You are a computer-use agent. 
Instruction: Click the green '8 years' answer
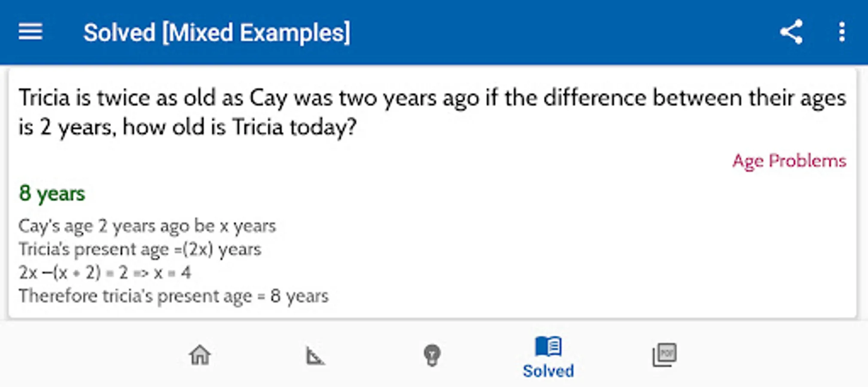click(52, 193)
